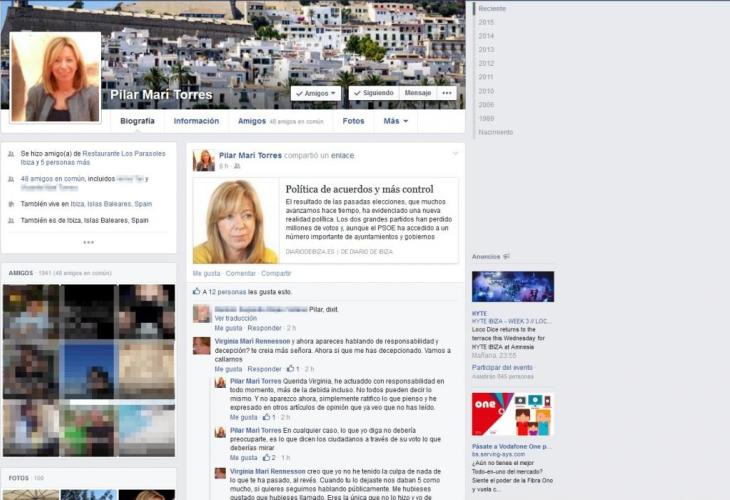Viewport: 730px width, 500px height.
Task: Click Virginia Mari Rennesson's first comment avatar
Action: pos(201,346)
